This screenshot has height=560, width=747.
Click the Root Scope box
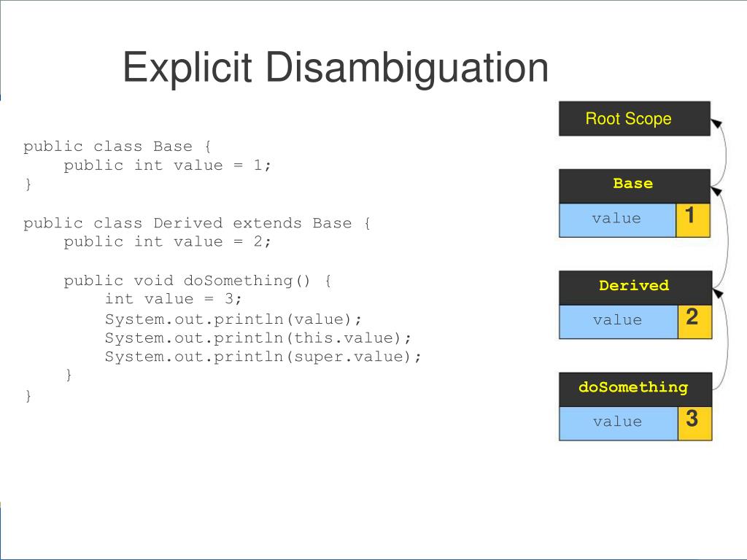click(x=635, y=119)
